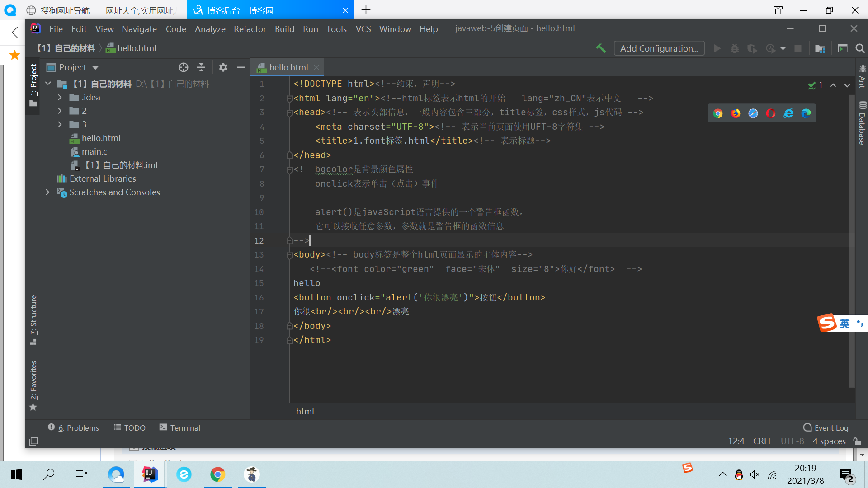Collapse all in Project panel
The image size is (868, 488).
point(201,67)
